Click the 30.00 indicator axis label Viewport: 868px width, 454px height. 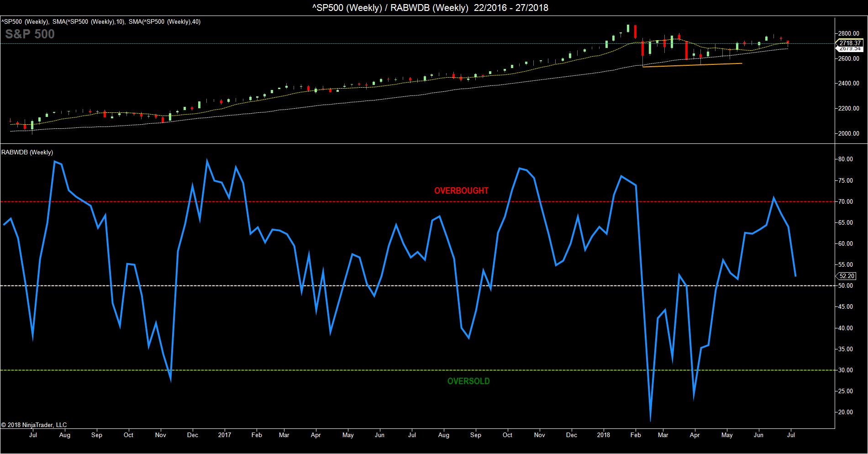tap(846, 370)
